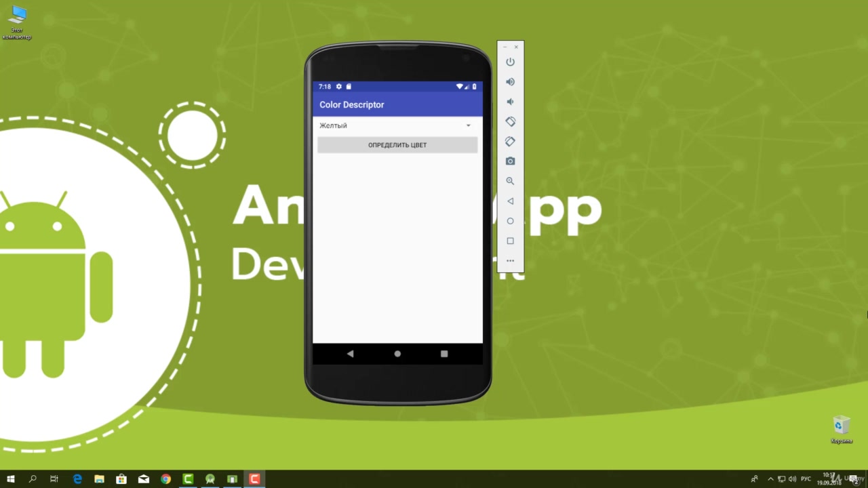Open Google Chrome from taskbar
The image size is (868, 488).
tap(166, 479)
